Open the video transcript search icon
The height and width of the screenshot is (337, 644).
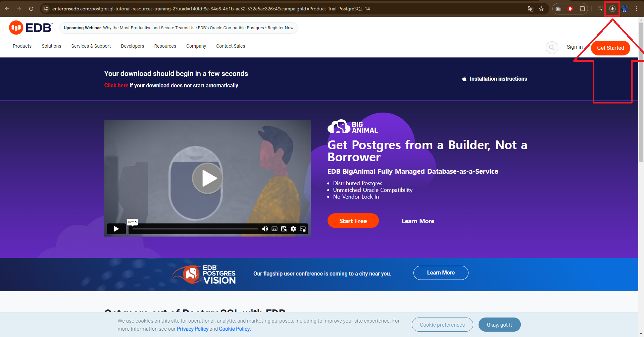[284, 229]
